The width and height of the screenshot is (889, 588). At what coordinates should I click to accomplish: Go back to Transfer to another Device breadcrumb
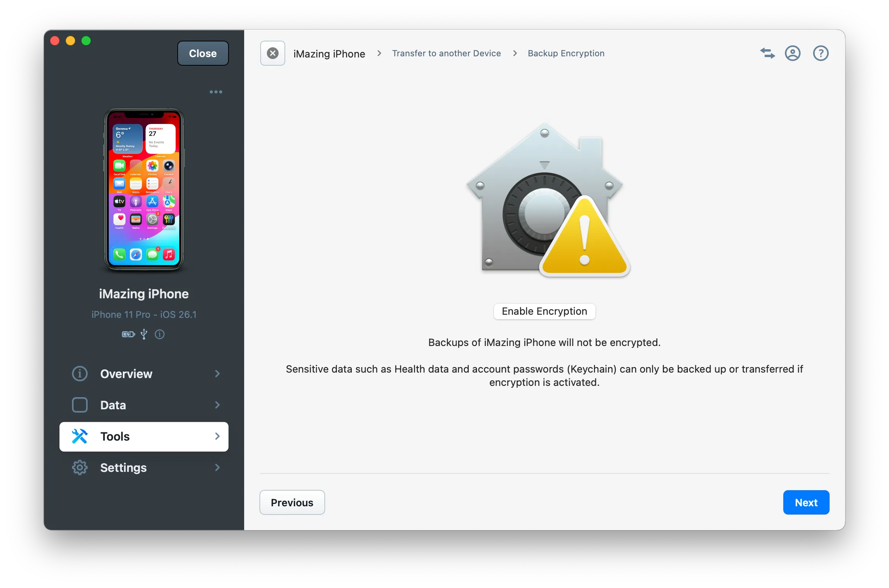446,53
